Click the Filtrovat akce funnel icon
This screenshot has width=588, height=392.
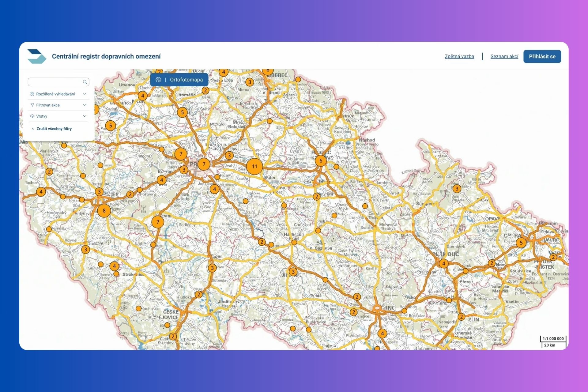click(x=32, y=105)
